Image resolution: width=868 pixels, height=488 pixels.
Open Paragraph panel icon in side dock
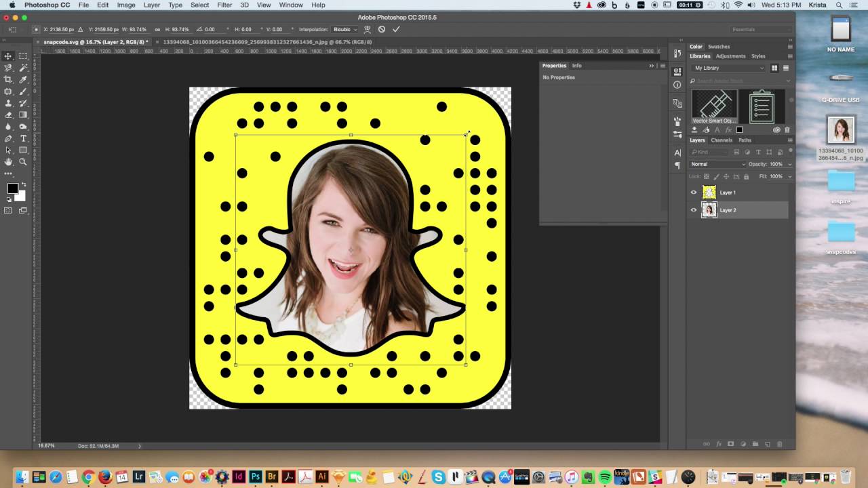point(677,165)
